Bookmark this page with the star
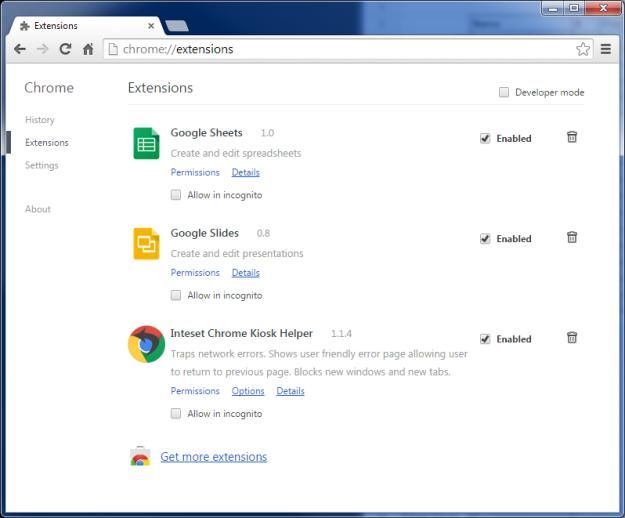This screenshot has height=518, width=625. point(583,49)
